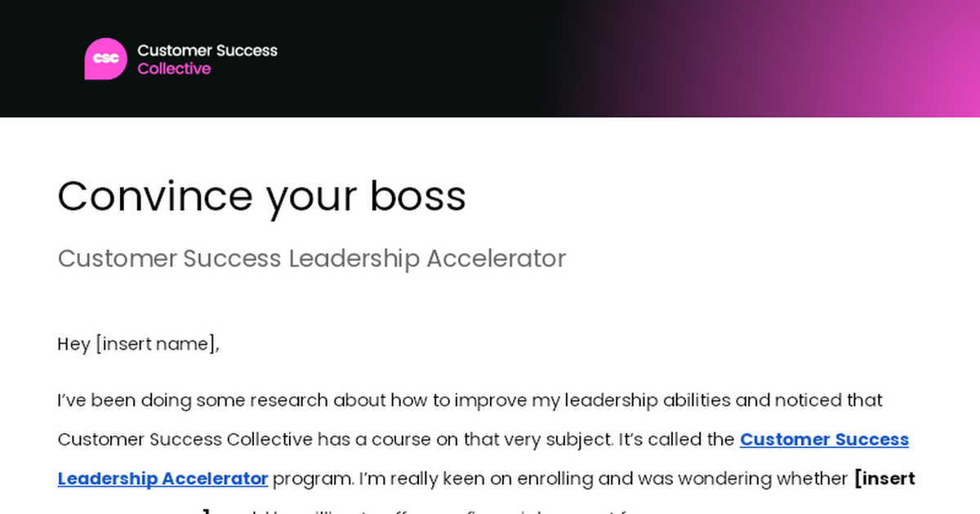Image resolution: width=980 pixels, height=514 pixels.
Task: Click the pink "Collective" logo text
Action: [174, 69]
